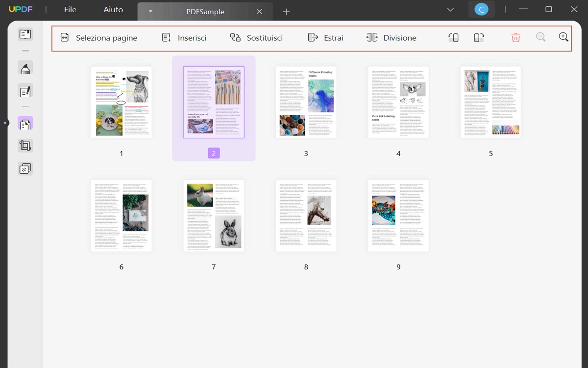Select page 9 thumbnail with colorful painting
The height and width of the screenshot is (368, 588).
coord(398,215)
